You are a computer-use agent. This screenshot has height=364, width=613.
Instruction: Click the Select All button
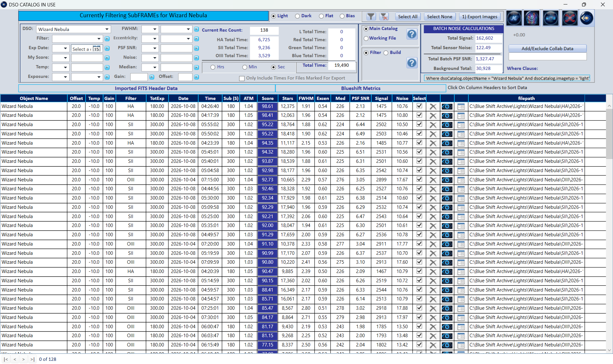click(407, 17)
